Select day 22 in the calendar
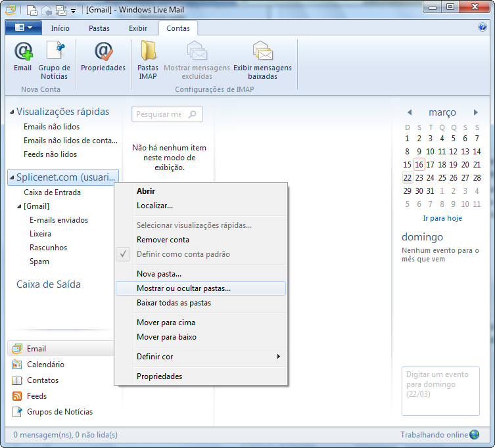Screen dimensions: 495x448 tap(407, 178)
